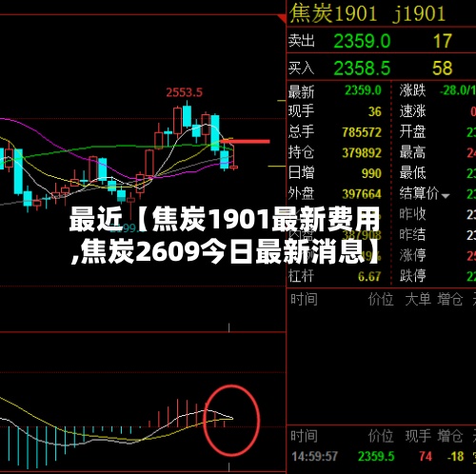Click the 昨收 label

pyautogui.click(x=412, y=214)
